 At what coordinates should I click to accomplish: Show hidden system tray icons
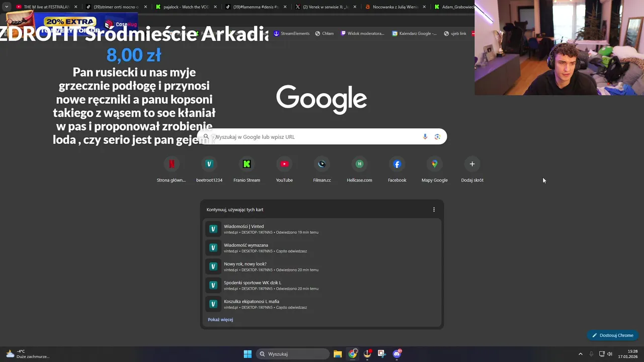580,354
